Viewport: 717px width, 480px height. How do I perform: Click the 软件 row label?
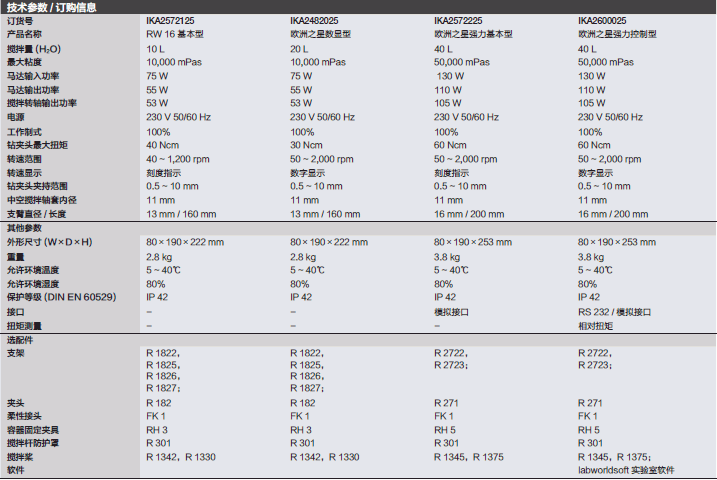(15, 470)
